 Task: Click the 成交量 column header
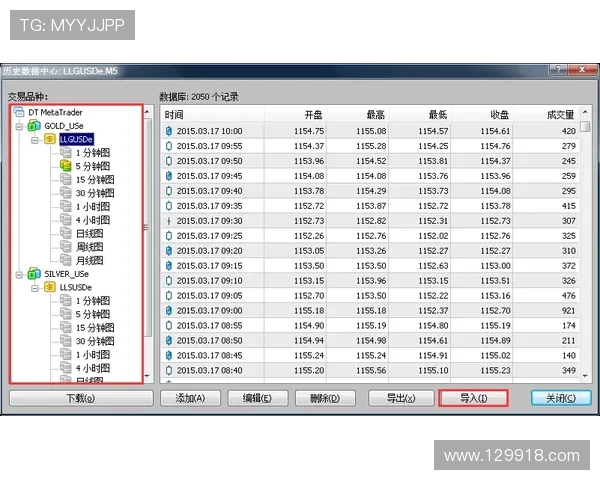pos(546,114)
